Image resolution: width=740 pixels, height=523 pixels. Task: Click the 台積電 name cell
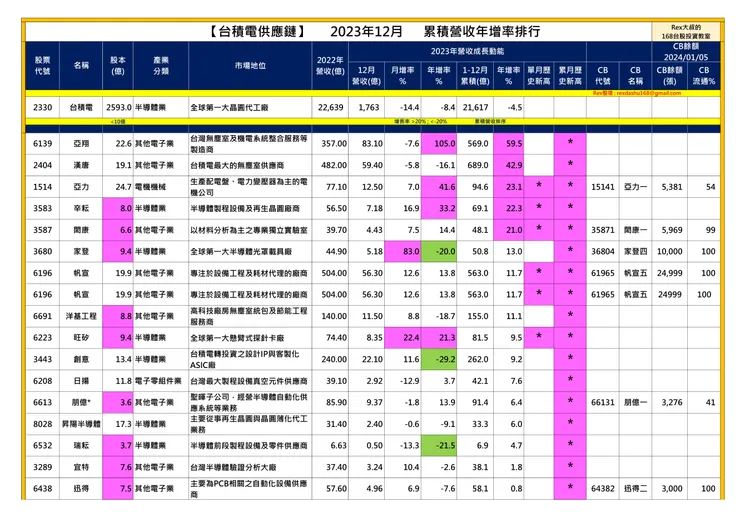coord(81,108)
